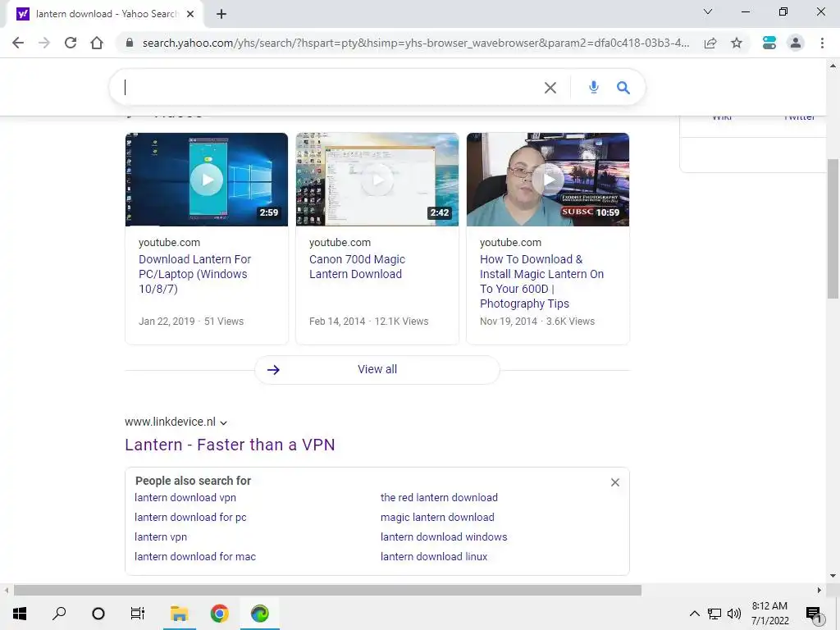Open Cortana circle icon on taskbar
This screenshot has width=840, height=630.
98,614
